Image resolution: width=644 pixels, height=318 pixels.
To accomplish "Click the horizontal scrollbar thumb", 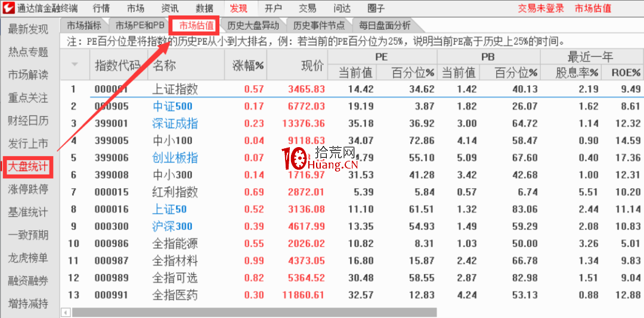I will [x=254, y=313].
